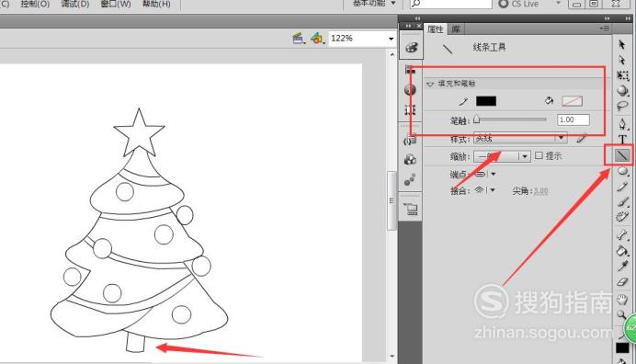This screenshot has width=636, height=364.
Task: Select the 3D Rotation tool
Action: click(622, 90)
